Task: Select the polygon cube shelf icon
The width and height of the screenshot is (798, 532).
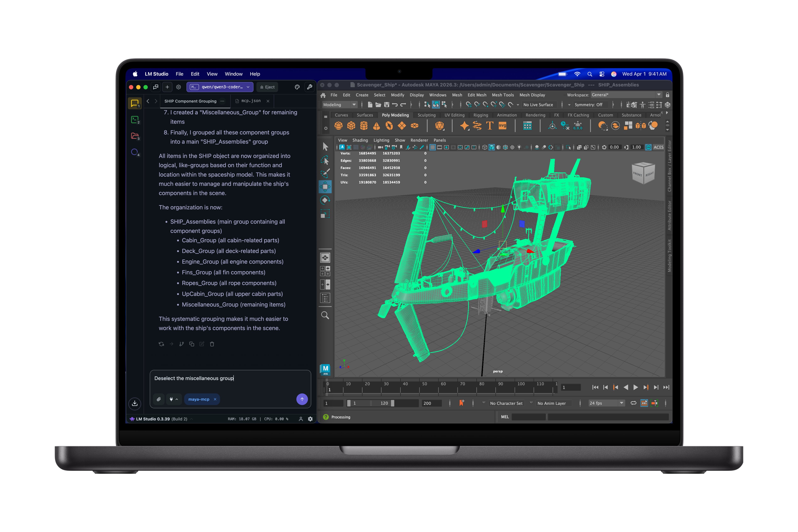Action: pos(351,126)
